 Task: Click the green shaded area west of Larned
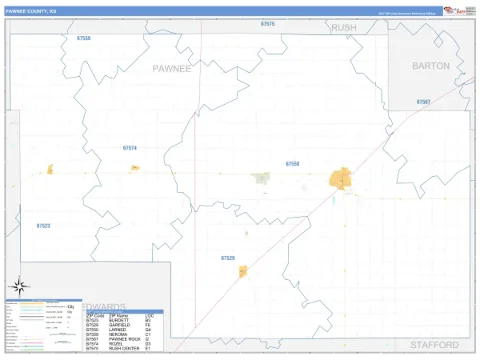[x=261, y=178]
